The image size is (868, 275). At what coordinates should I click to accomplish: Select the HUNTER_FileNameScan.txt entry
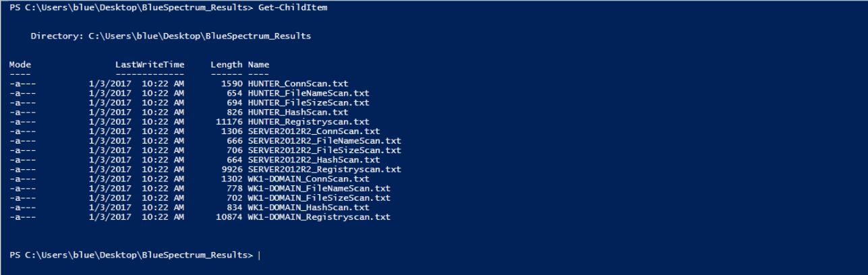tap(308, 92)
